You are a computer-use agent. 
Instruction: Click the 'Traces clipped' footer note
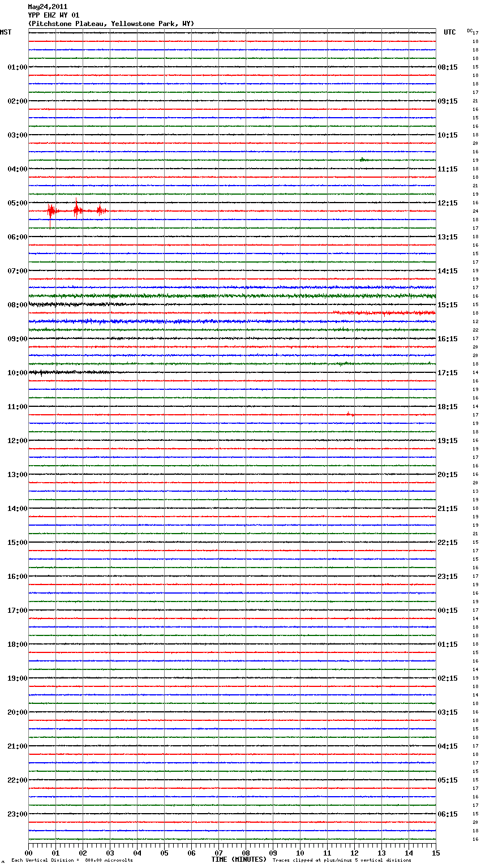click(342, 861)
